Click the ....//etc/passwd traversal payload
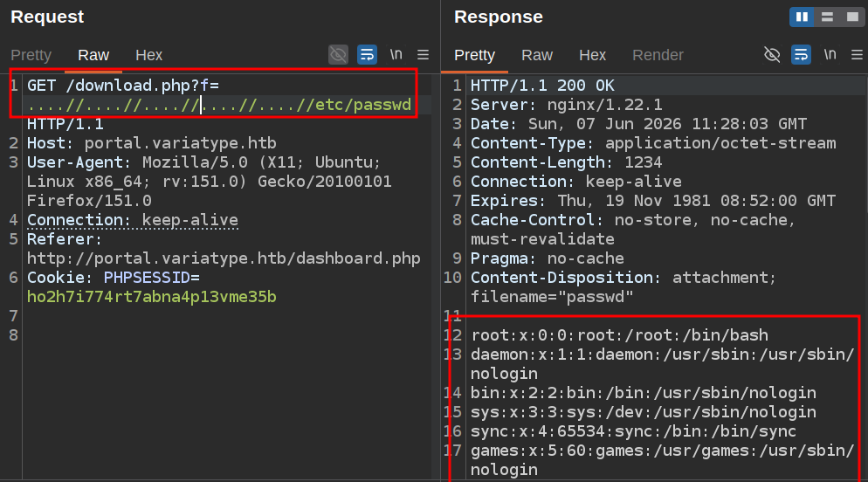868x482 pixels. pyautogui.click(x=219, y=105)
